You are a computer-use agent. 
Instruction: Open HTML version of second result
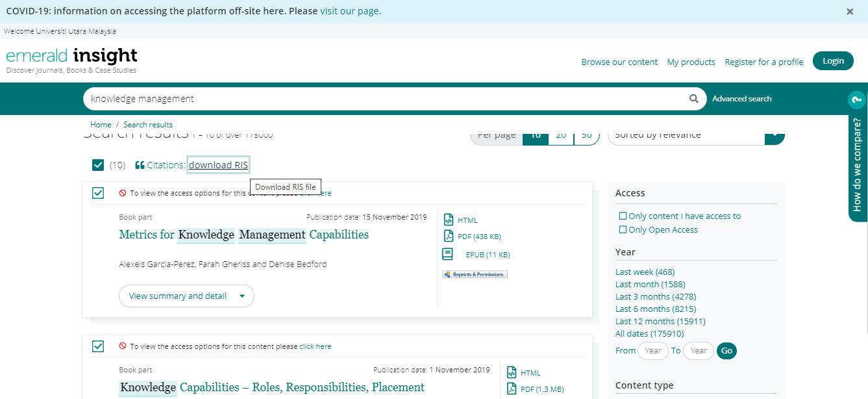[530, 373]
